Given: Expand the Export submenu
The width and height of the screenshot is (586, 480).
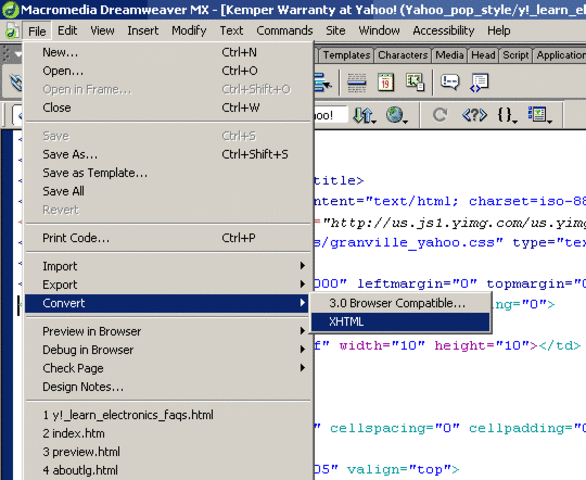Looking at the screenshot, I should pyautogui.click(x=168, y=284).
